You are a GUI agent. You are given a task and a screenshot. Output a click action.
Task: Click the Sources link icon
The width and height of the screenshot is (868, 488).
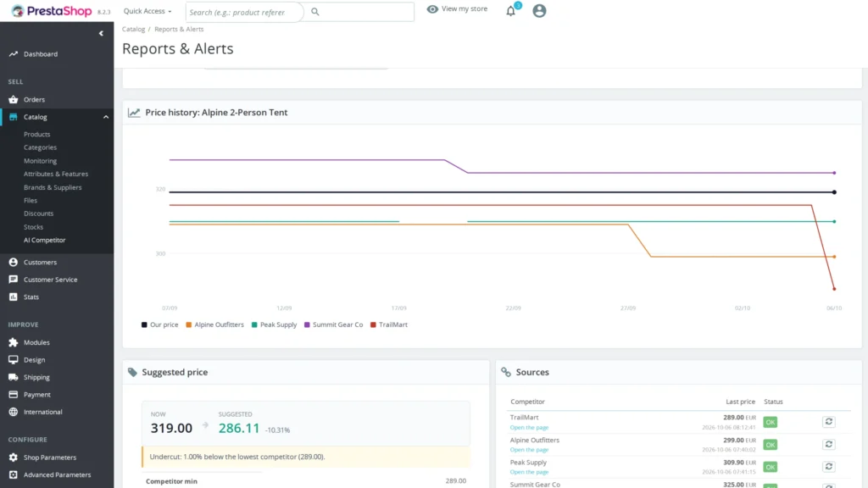coord(506,373)
